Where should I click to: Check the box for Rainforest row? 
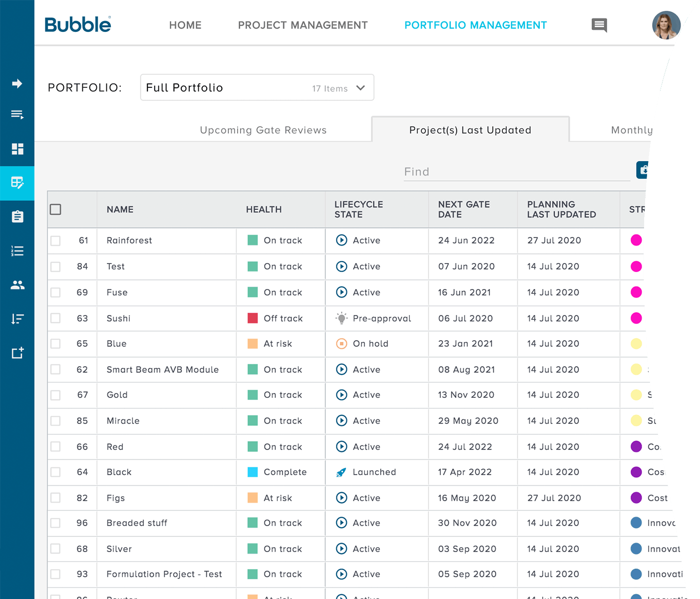click(x=55, y=241)
